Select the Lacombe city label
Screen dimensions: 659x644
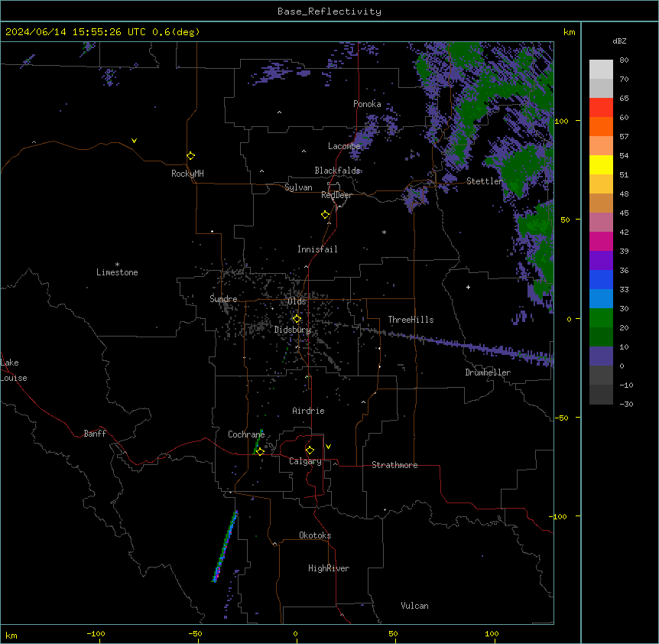(344, 146)
